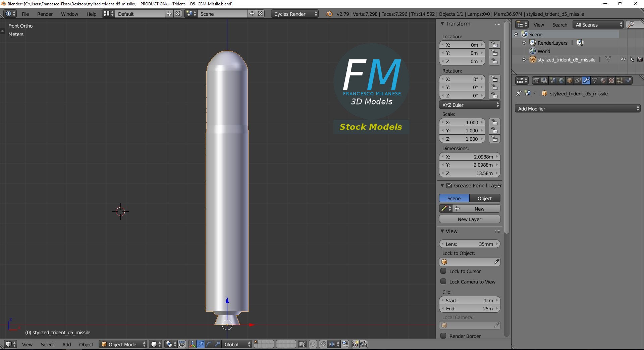The width and height of the screenshot is (644, 350).
Task: Toggle the 3D manipulator axis icon
Action: coord(192,344)
